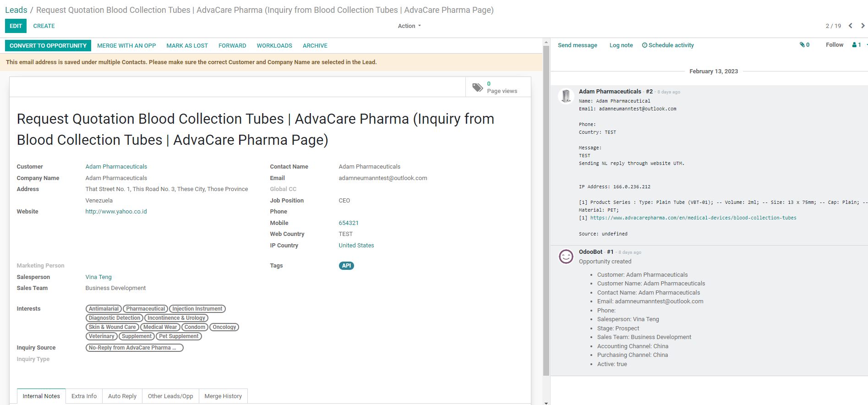This screenshot has height=405, width=868.
Task: Click CONVERT TO OPPORTUNITY button
Action: [48, 45]
